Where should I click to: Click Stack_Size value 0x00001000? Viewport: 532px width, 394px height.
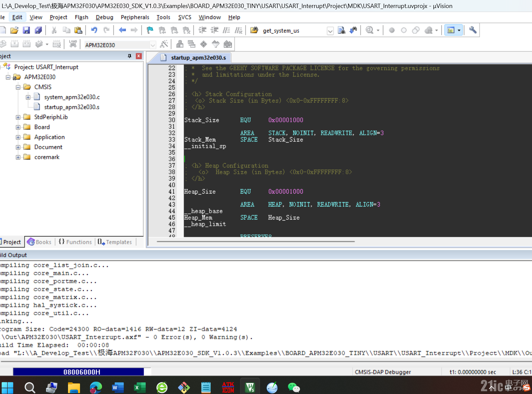coord(286,120)
